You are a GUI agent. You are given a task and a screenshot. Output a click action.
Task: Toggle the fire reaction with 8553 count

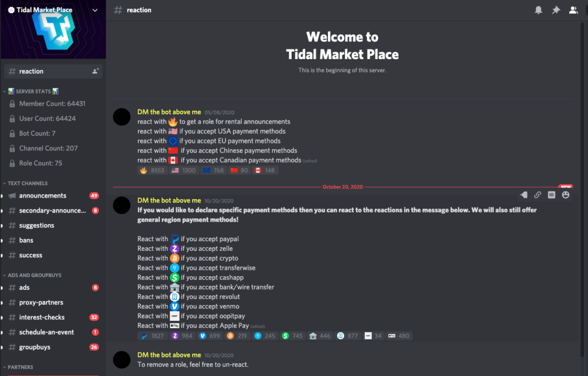pos(152,170)
